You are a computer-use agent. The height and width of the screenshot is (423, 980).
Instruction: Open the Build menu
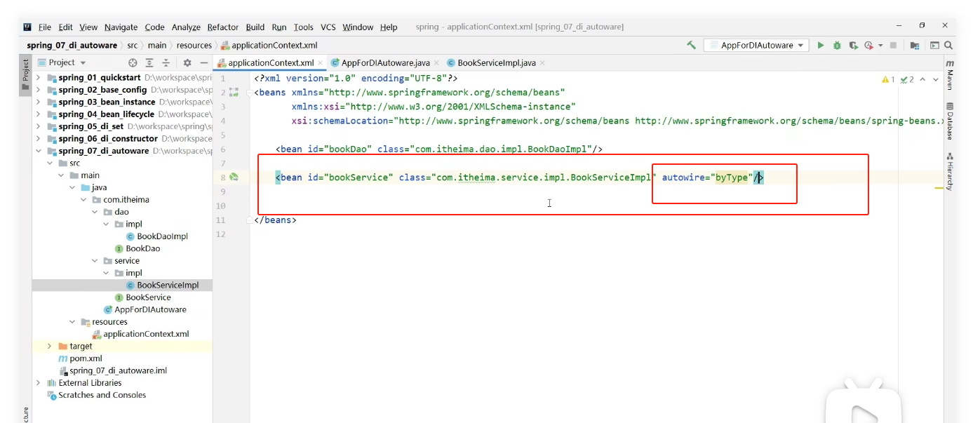[x=255, y=27]
